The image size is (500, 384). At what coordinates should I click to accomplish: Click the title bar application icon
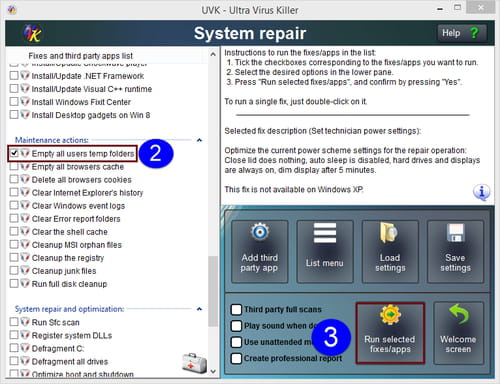pos(12,10)
